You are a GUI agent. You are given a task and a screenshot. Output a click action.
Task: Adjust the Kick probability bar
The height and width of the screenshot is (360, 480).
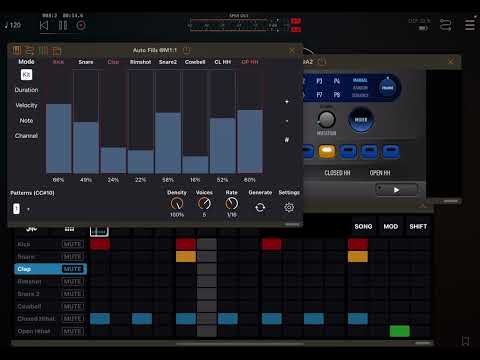[59, 122]
